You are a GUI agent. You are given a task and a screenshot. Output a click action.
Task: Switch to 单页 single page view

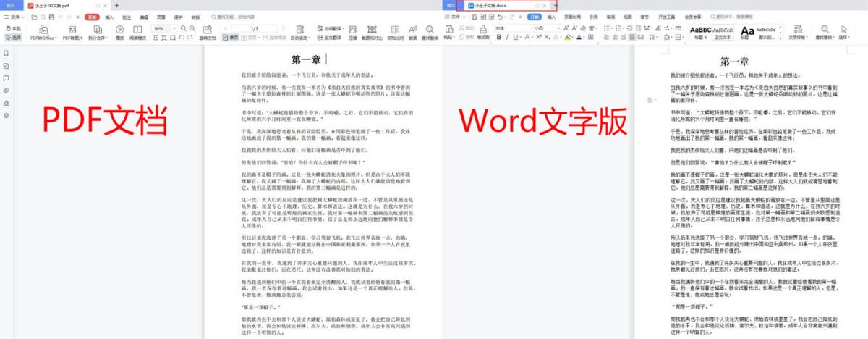(x=231, y=36)
